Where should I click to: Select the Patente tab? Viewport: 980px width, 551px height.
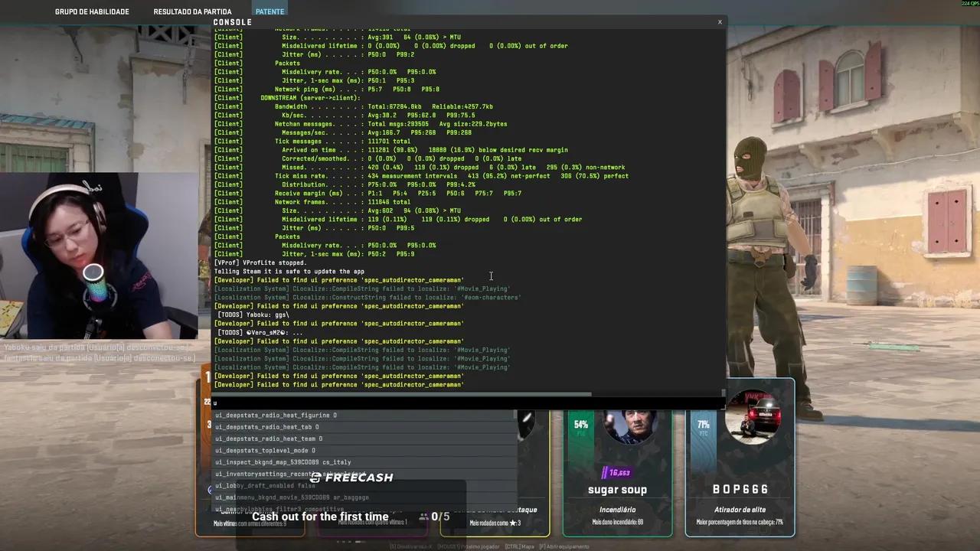coord(269,11)
